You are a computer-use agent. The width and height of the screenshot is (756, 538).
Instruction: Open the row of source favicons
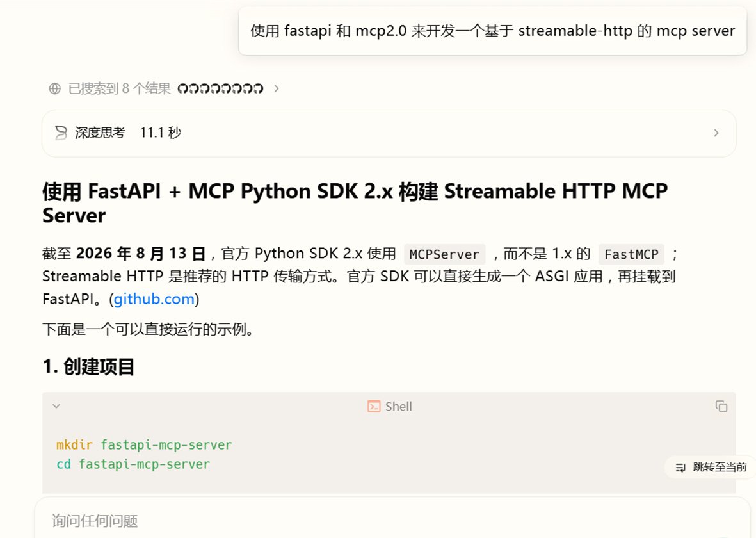point(220,88)
